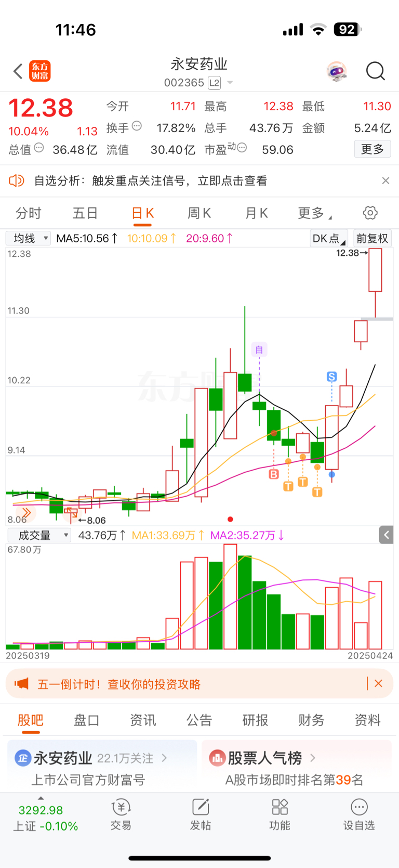The width and height of the screenshot is (399, 868).
Task: Select the 日K chart tab
Action: [x=142, y=213]
